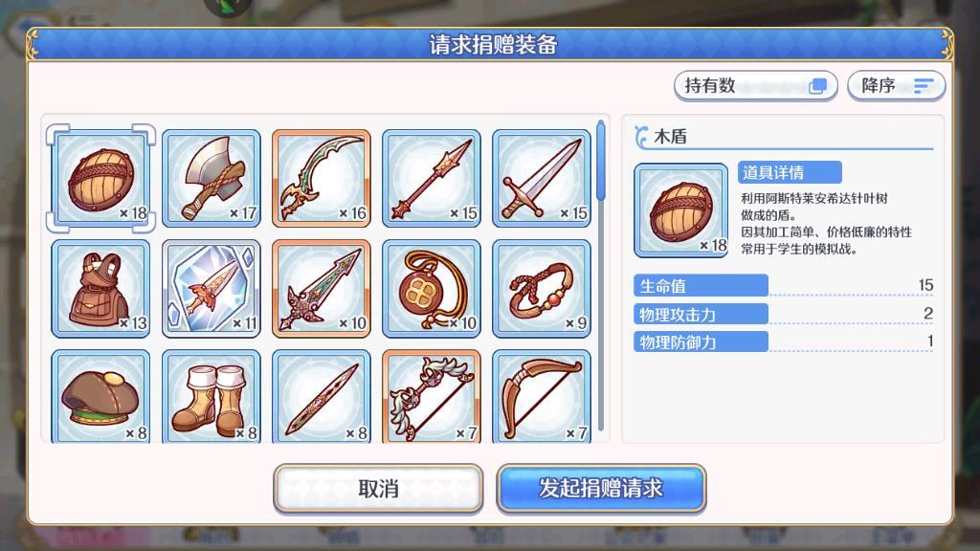The image size is (980, 551).
Task: Click the 木盾 detail thumbnail
Action: tap(681, 210)
